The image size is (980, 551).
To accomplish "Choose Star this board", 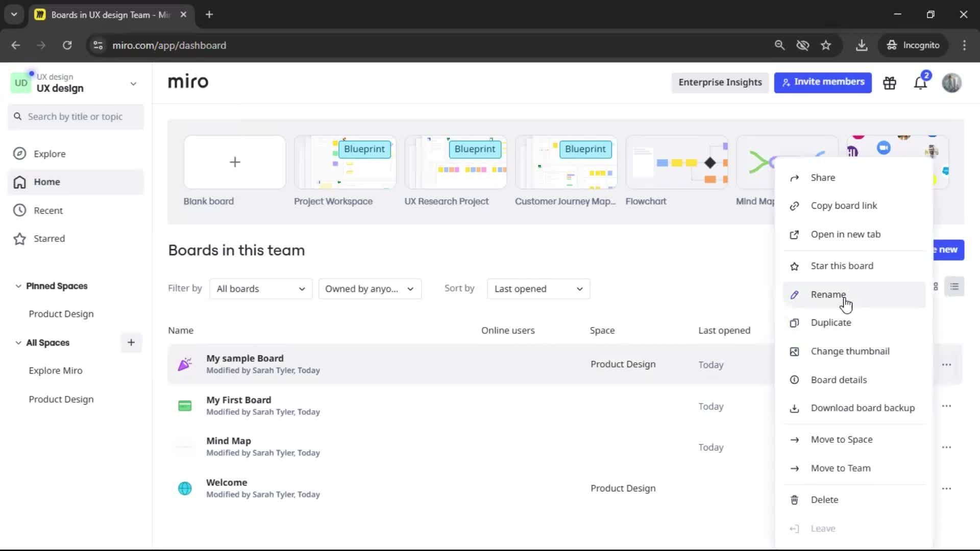I will pos(854,266).
